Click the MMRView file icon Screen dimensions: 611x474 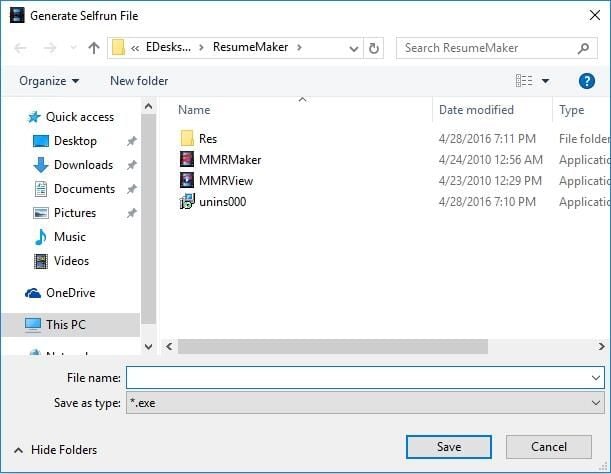[187, 180]
